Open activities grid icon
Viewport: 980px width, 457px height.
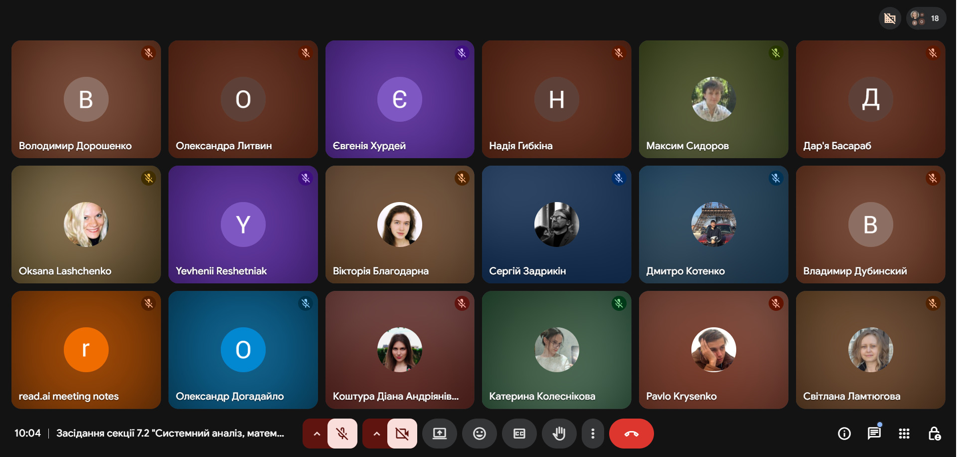pyautogui.click(x=904, y=434)
